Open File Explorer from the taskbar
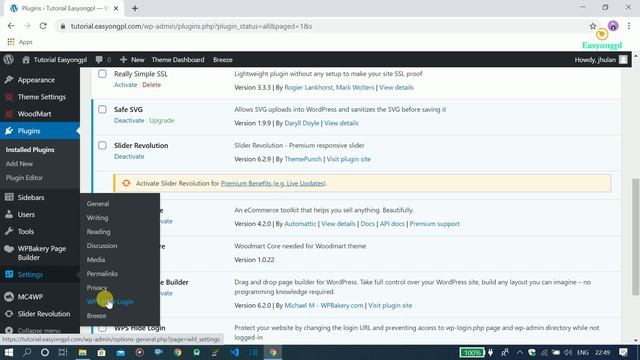This screenshot has width=640, height=360. click(x=82, y=352)
